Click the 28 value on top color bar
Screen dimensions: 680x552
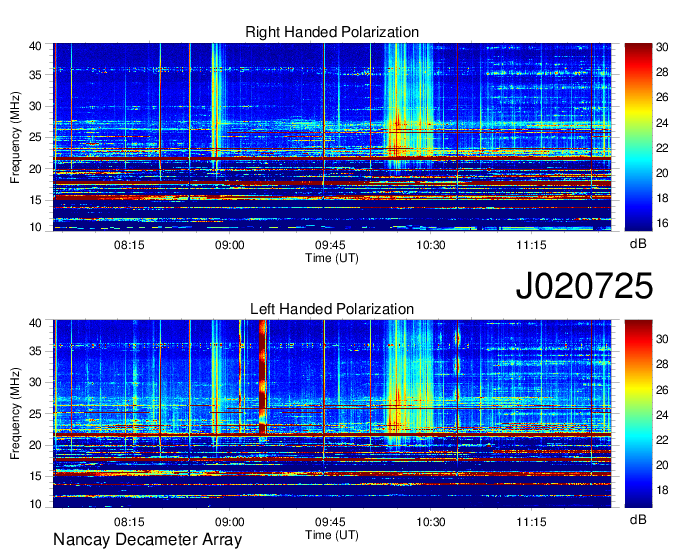(662, 72)
